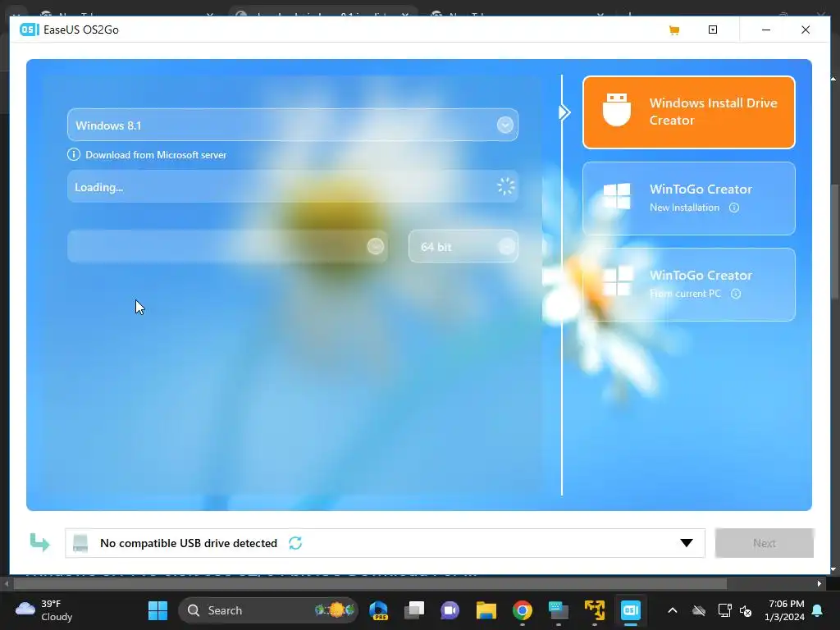Close the EaseUS OS2Go window
Viewport: 840px width, 630px height.
pyautogui.click(x=806, y=30)
